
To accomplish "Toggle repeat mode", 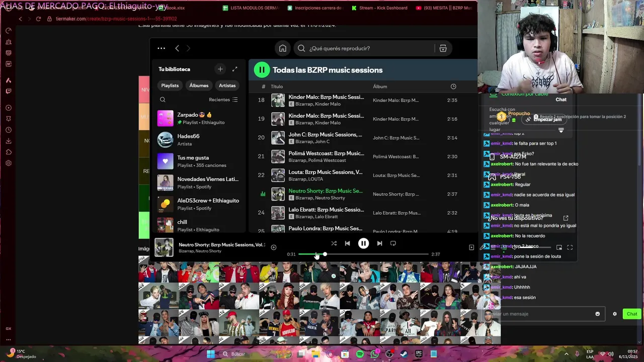I will 393,243.
